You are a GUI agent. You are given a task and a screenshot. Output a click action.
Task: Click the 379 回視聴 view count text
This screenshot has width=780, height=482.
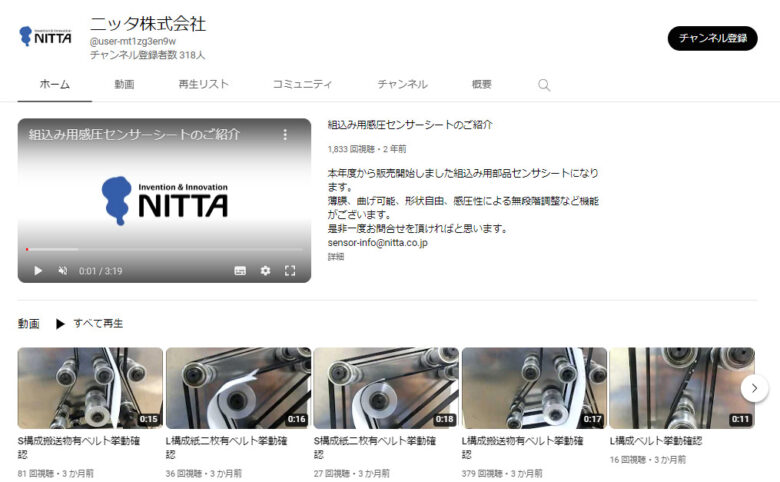[482, 474]
